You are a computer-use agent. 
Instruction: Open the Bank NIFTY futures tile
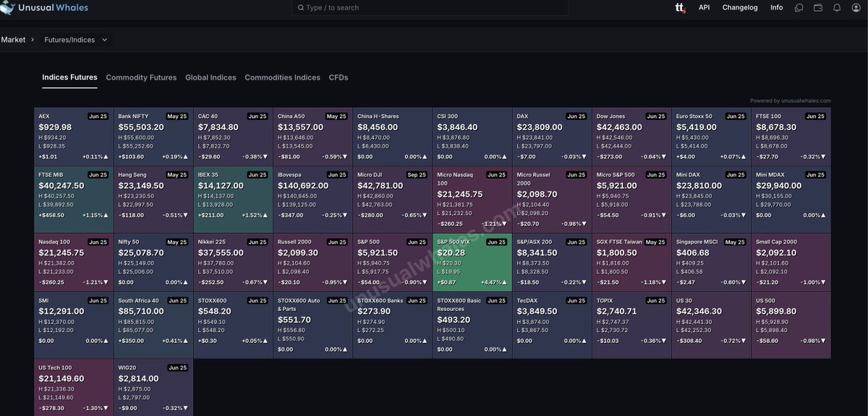(153, 137)
